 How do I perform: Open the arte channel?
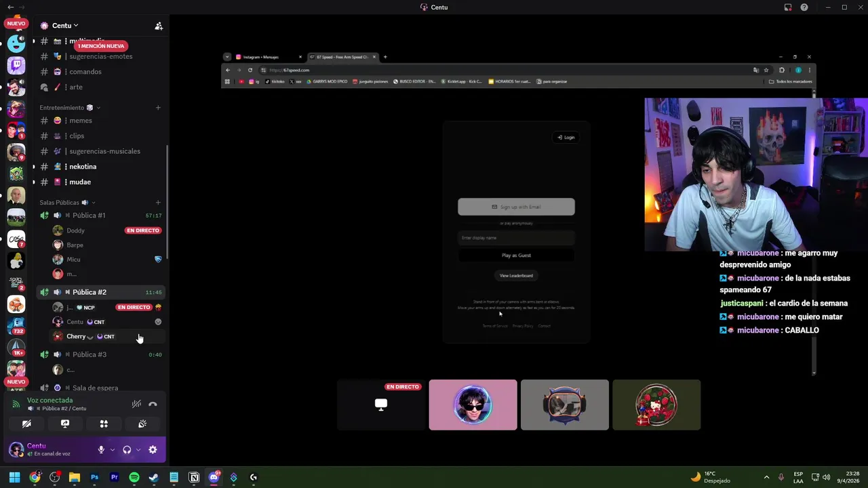pyautogui.click(x=100, y=87)
